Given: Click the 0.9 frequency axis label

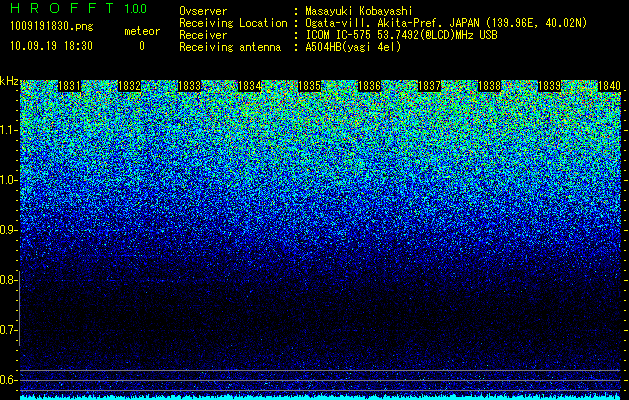Looking at the screenshot, I should (x=8, y=230).
